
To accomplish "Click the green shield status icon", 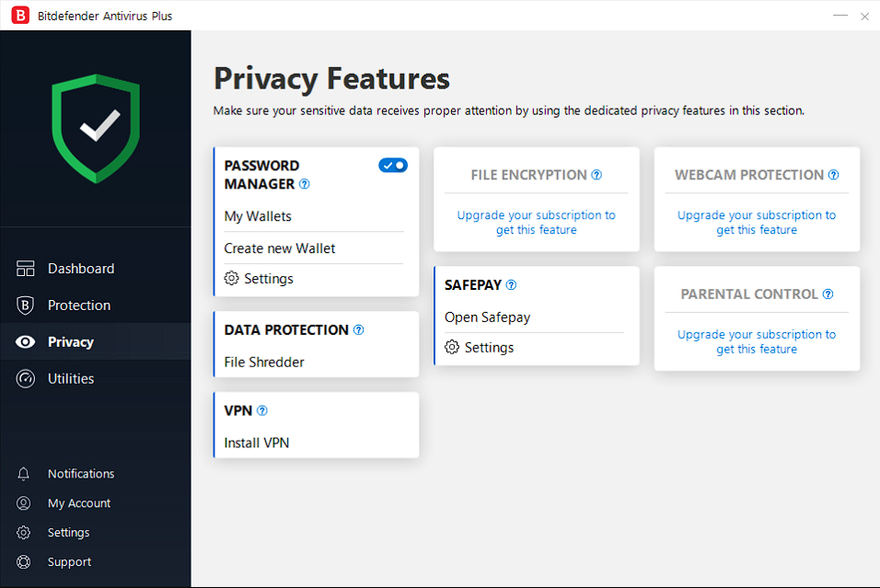I will click(96, 126).
